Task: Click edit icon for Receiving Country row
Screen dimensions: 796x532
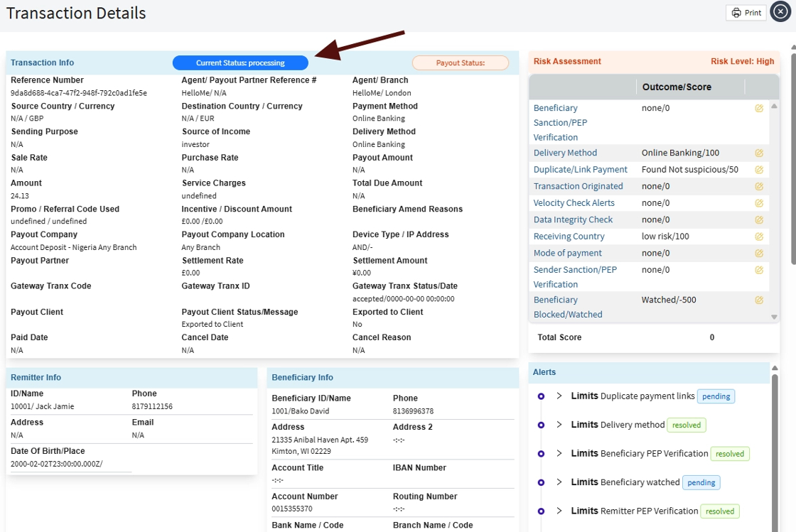Action: pos(759,237)
